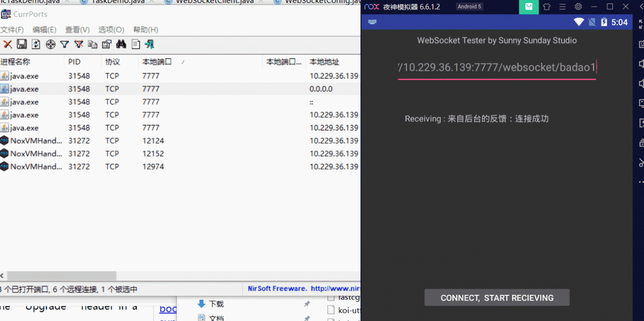The width and height of the screenshot is (644, 321).
Task: Open the 文件(F) menu
Action: point(12,30)
